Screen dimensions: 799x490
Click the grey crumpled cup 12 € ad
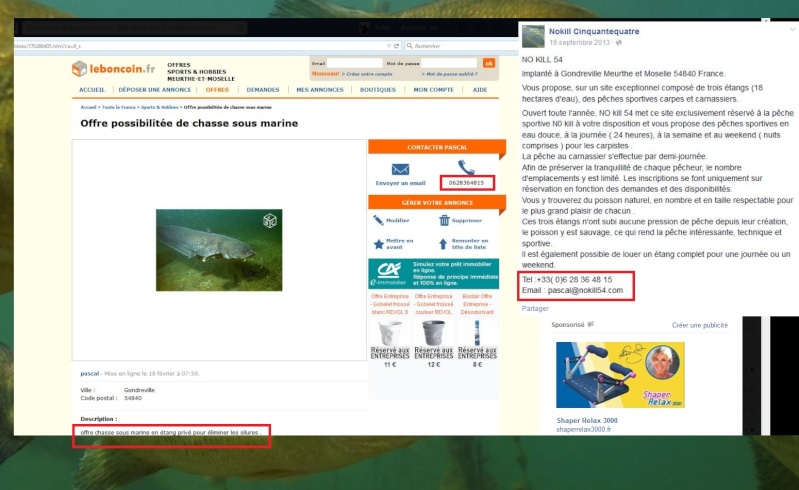(x=434, y=331)
